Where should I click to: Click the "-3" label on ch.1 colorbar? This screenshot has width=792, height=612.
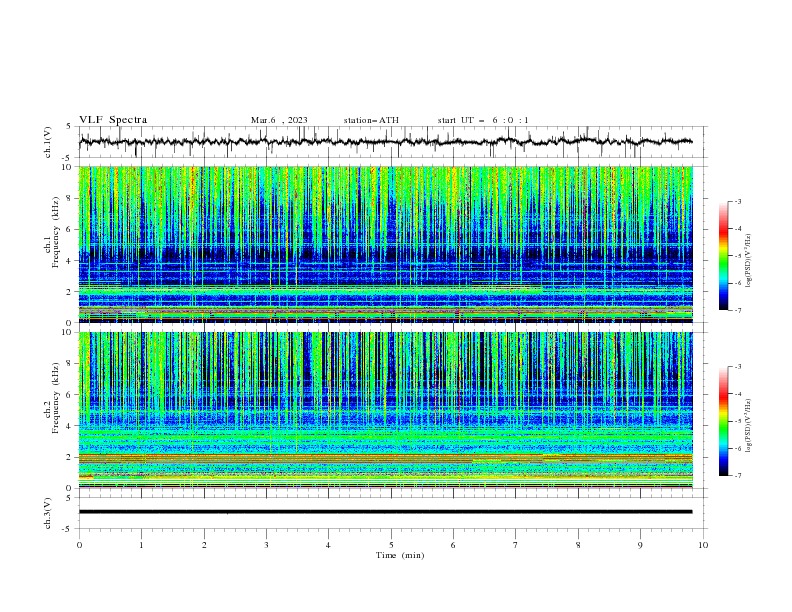[x=738, y=201]
